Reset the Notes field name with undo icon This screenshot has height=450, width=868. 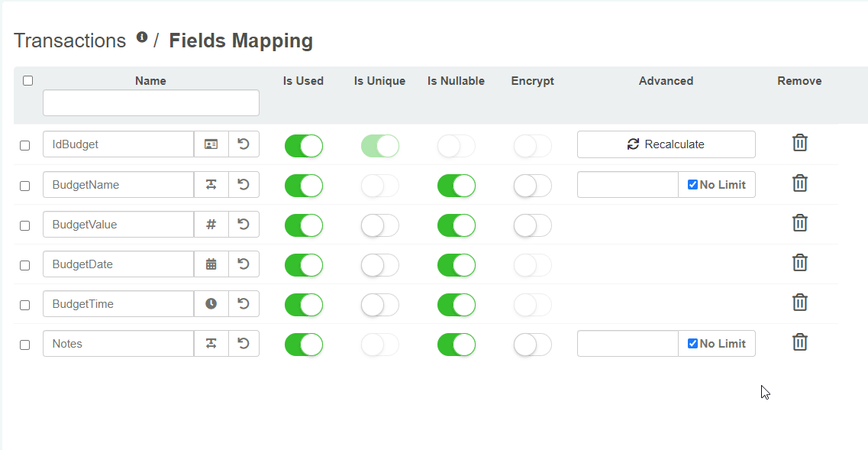[x=244, y=344]
